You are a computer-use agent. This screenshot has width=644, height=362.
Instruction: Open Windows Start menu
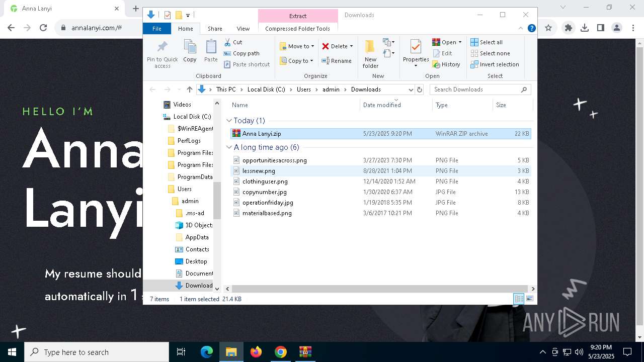[x=12, y=352]
